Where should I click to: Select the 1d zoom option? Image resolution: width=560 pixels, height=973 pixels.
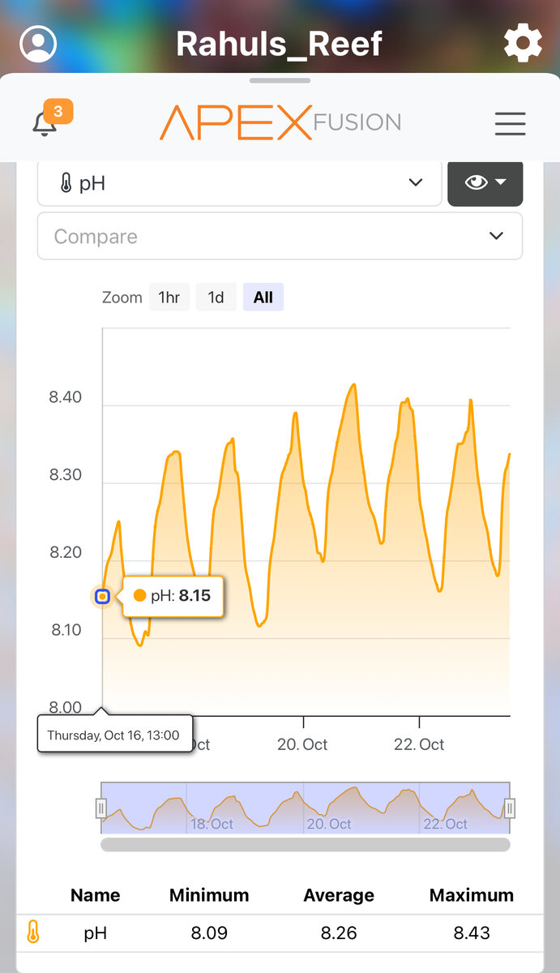coord(216,298)
